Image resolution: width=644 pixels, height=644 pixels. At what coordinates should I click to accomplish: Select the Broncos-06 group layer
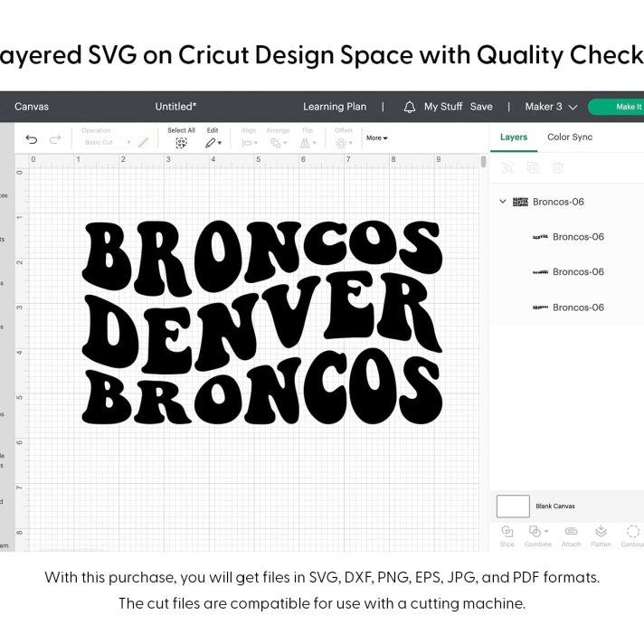click(x=567, y=202)
